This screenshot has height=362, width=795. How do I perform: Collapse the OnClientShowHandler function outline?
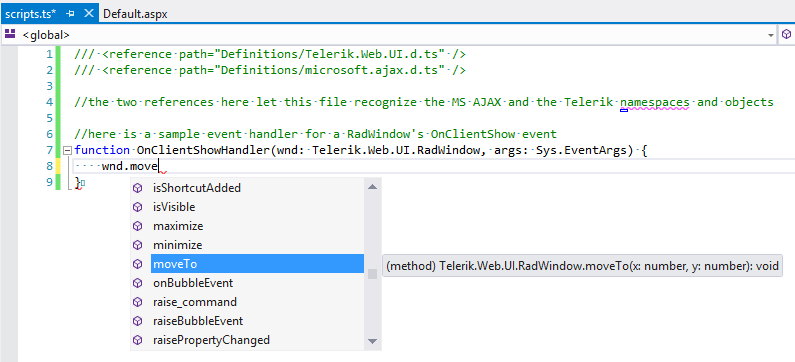tap(67, 151)
